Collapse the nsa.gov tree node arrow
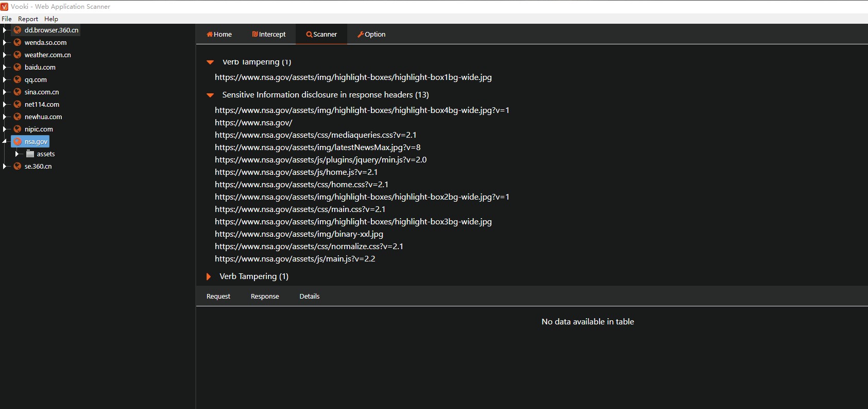The image size is (868, 409). coord(5,141)
